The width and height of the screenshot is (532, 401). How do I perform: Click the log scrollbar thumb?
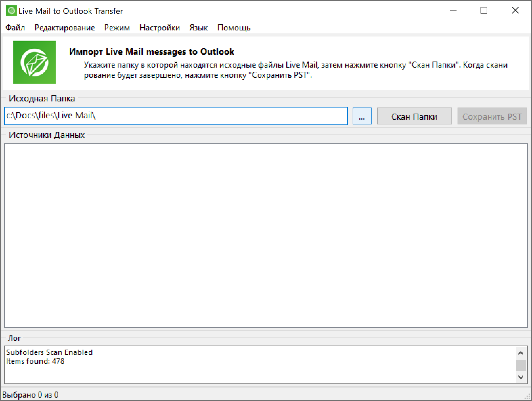[521, 365]
